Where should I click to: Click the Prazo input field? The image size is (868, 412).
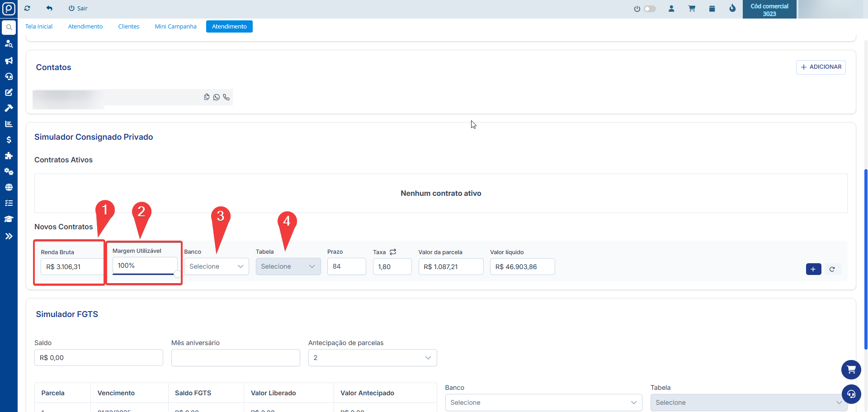[346, 266]
